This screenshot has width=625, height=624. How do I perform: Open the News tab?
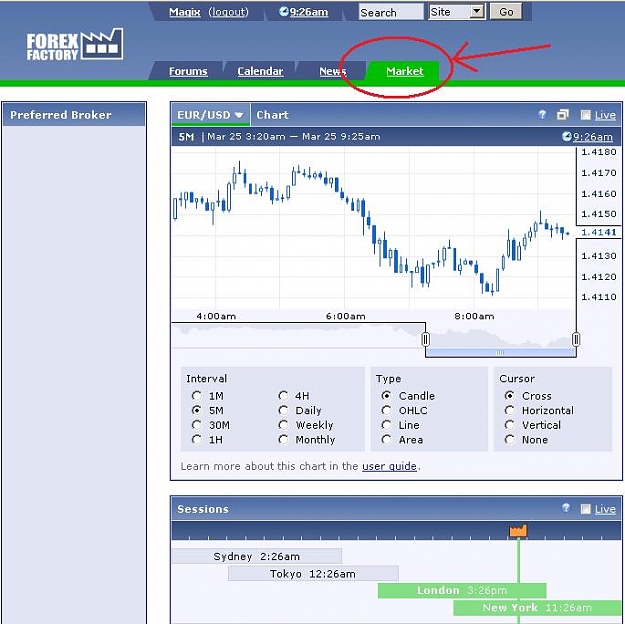point(332,71)
